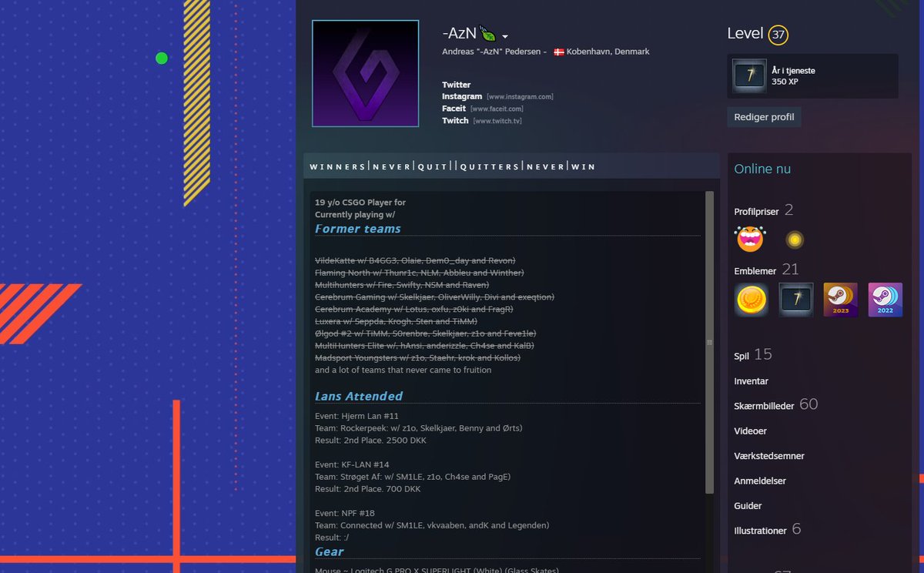This screenshot has width=924, height=573.
Task: Open the gold coin badge
Action: coord(751,300)
